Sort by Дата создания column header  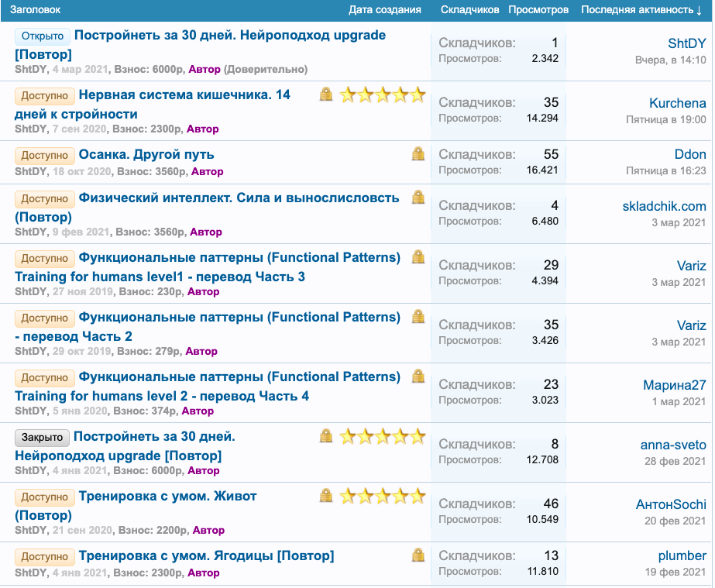coord(385,9)
